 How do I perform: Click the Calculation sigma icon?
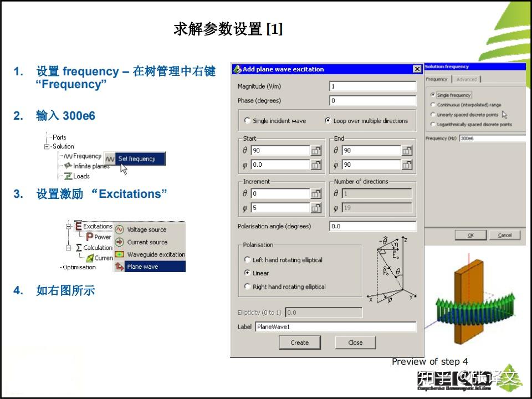(x=78, y=248)
